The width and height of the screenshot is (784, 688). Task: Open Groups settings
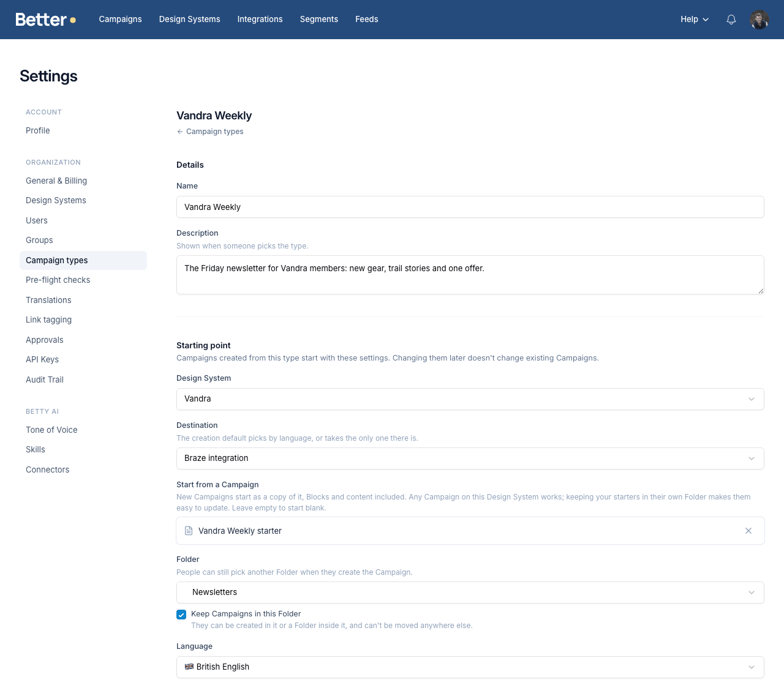pyautogui.click(x=83, y=240)
